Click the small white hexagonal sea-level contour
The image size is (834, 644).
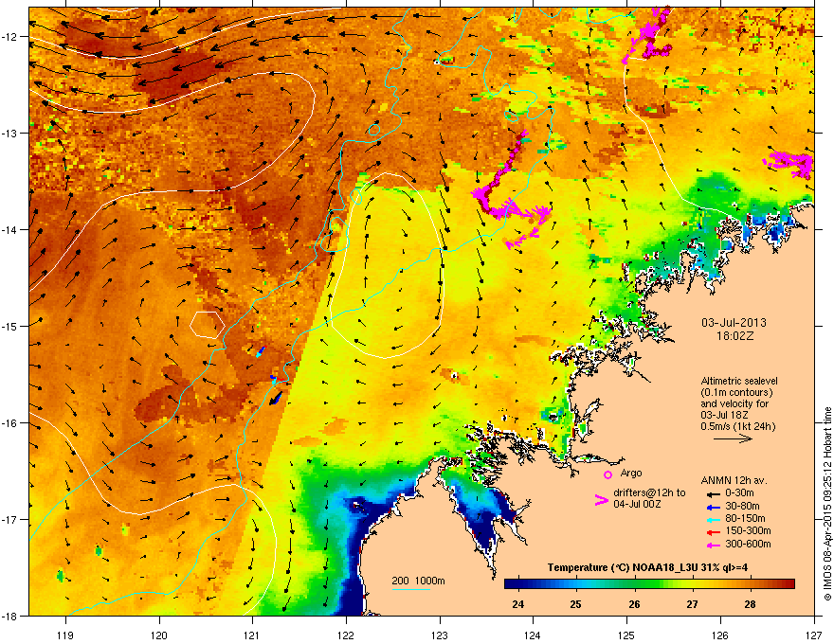click(x=207, y=325)
